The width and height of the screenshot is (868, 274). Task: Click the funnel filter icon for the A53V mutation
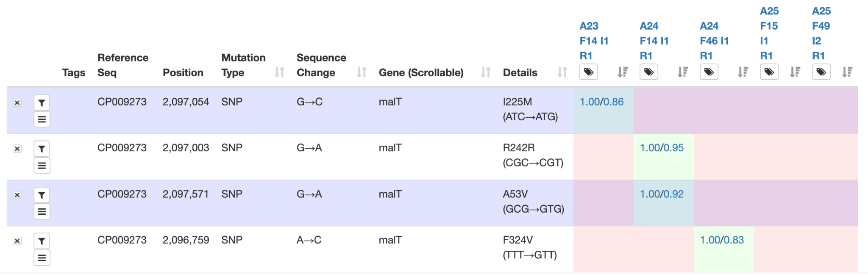42,195
